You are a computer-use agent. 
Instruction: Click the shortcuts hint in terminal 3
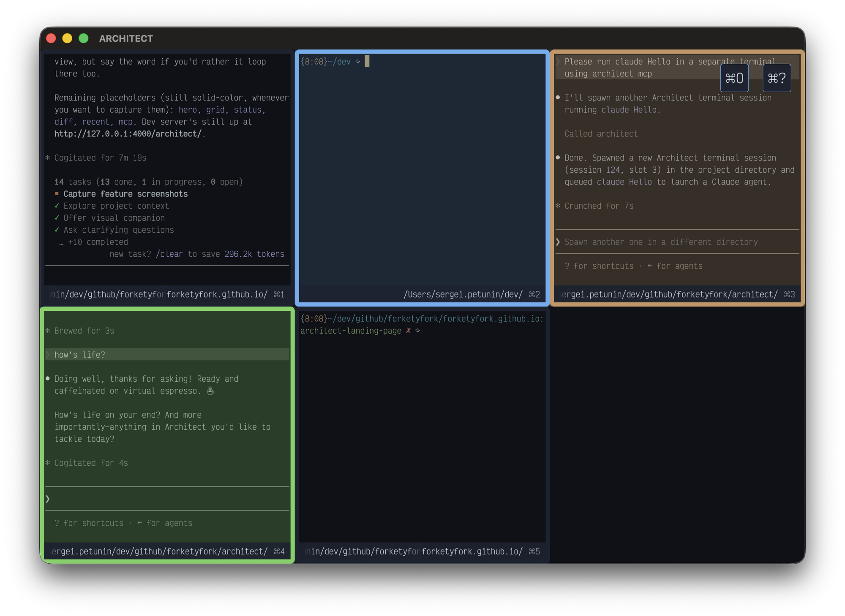tap(633, 266)
